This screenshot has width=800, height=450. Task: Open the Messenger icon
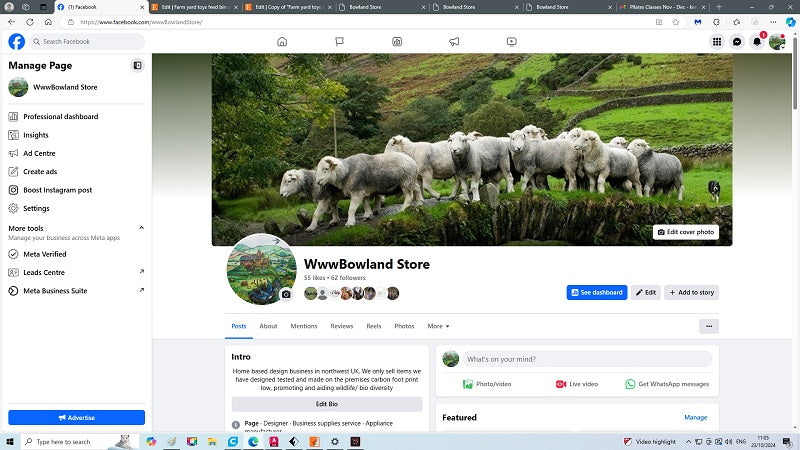pyautogui.click(x=737, y=42)
